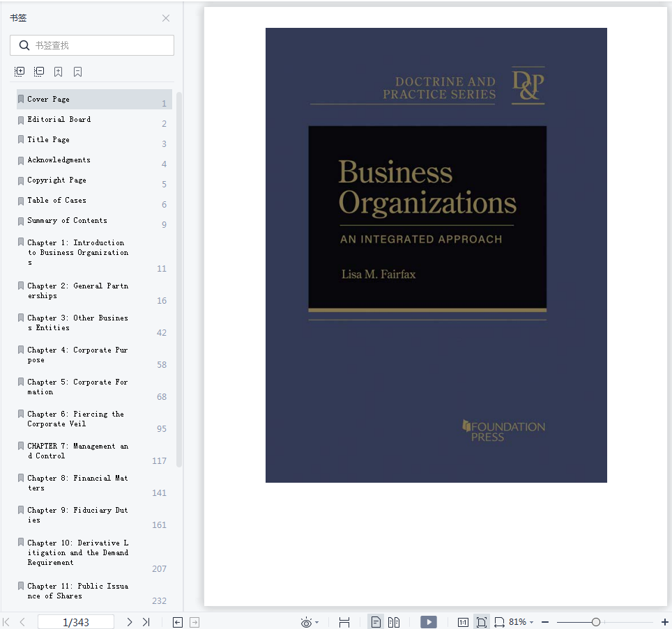Jump to Chapter 1 Introduction bookmark

point(94,253)
